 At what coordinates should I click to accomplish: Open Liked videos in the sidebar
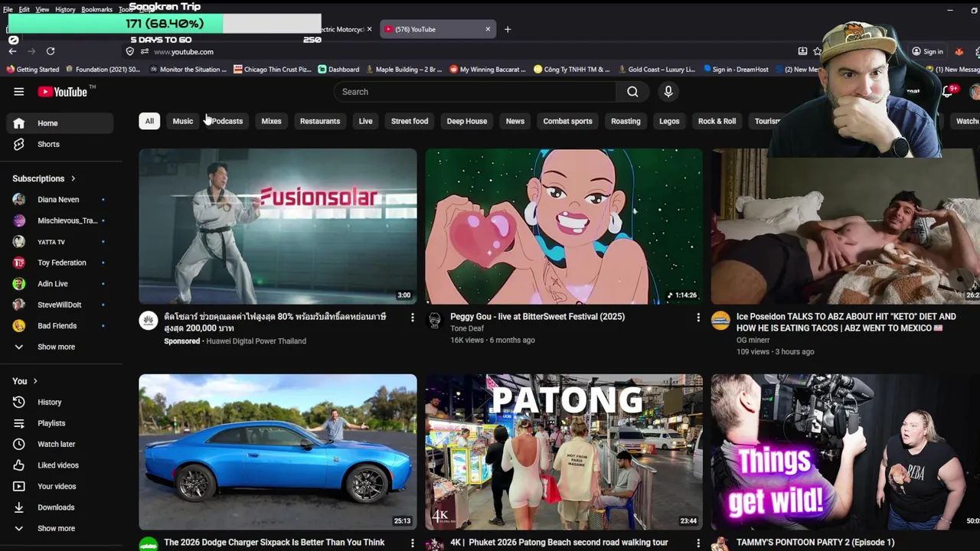pyautogui.click(x=61, y=465)
